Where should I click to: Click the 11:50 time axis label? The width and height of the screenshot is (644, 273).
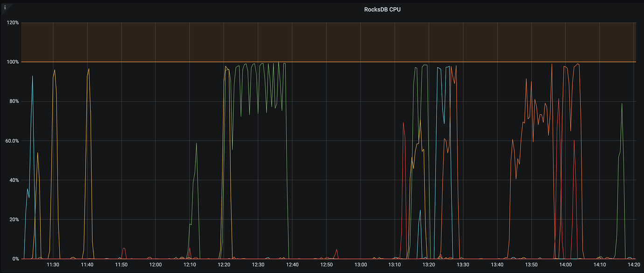121,265
